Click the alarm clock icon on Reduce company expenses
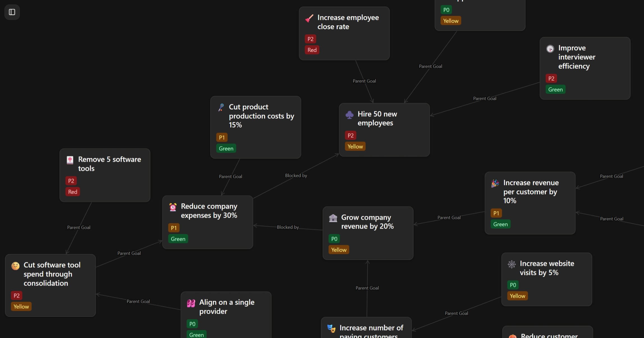 (173, 207)
